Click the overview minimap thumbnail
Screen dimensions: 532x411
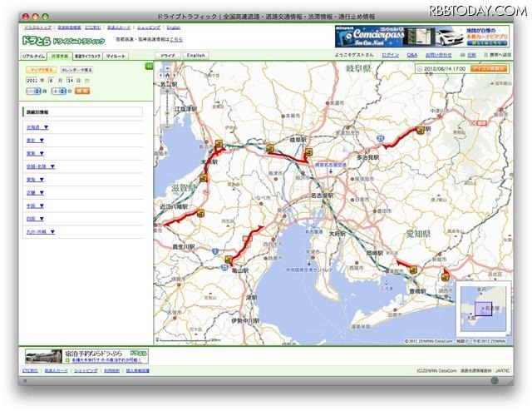(483, 309)
